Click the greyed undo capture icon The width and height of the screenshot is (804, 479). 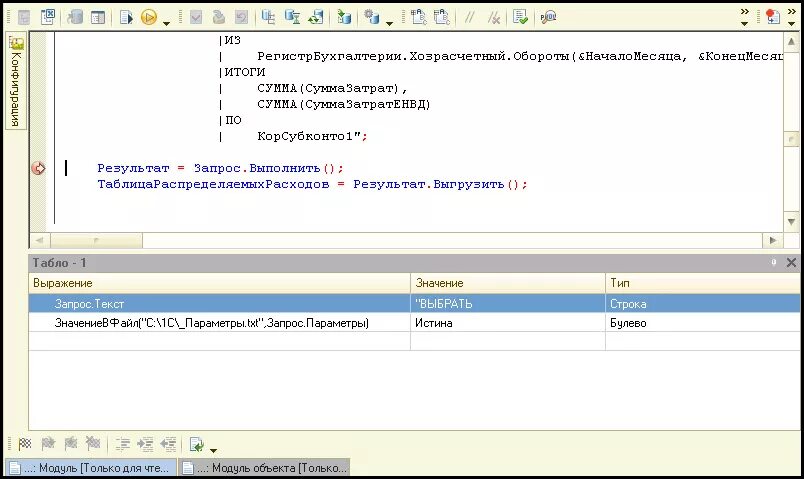(x=242, y=17)
